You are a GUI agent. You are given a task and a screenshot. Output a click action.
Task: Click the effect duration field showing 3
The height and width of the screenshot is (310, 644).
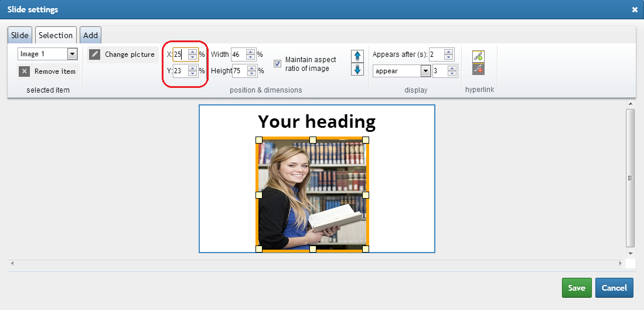[440, 71]
